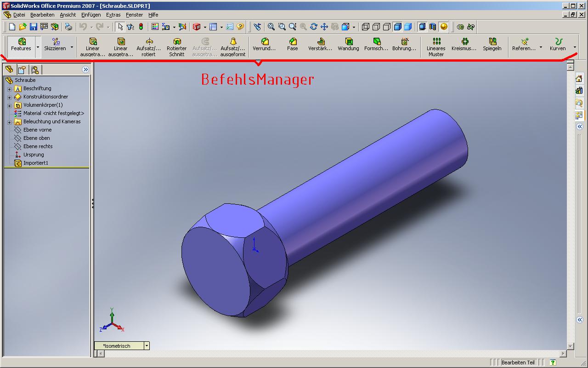Viewport: 588px width, 368px height.
Task: Toggle the selection filter funnel icon
Action: click(x=130, y=27)
